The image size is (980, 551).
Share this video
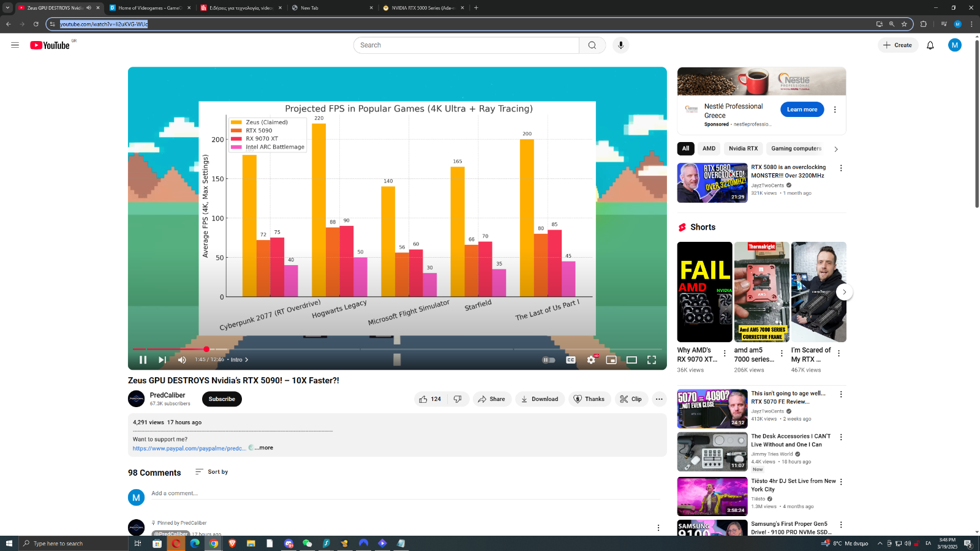(492, 399)
